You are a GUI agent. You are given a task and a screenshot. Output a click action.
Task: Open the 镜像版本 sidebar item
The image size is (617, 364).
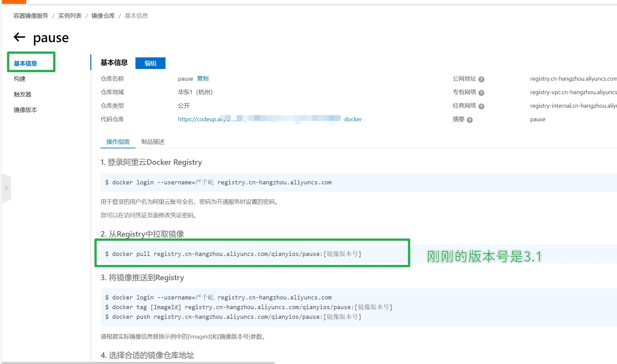click(x=25, y=110)
